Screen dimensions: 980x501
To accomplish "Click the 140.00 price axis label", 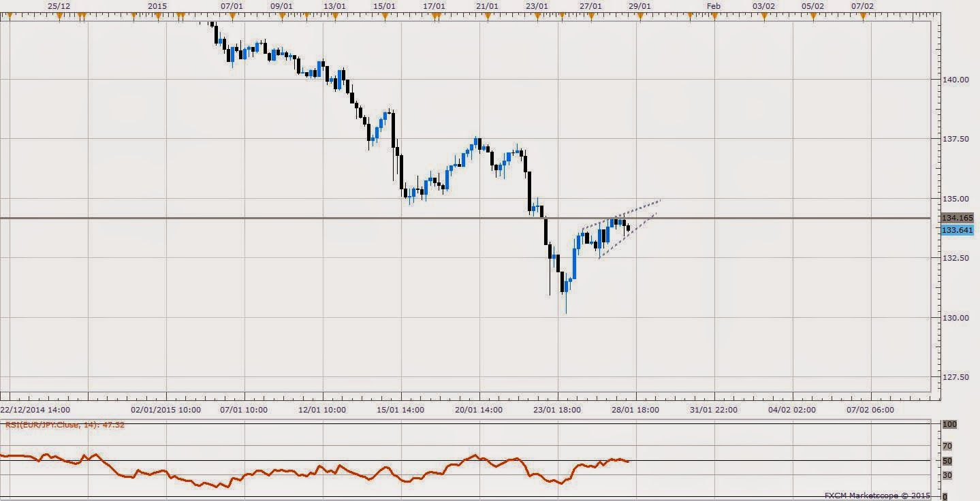I will click(x=957, y=80).
